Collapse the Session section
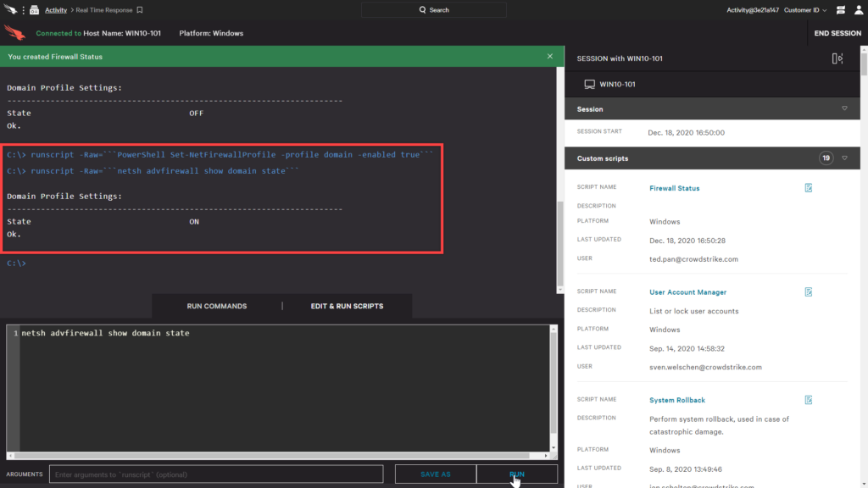The width and height of the screenshot is (868, 488). point(845,108)
